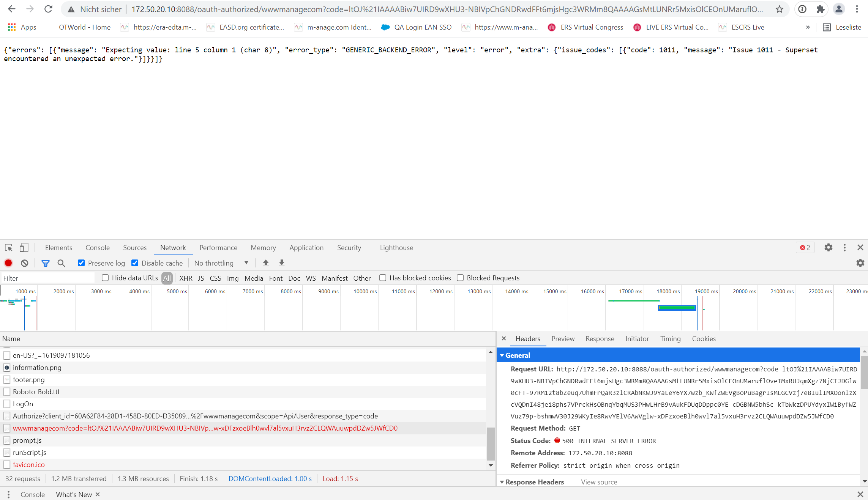
Task: Import a HAR file
Action: [266, 263]
